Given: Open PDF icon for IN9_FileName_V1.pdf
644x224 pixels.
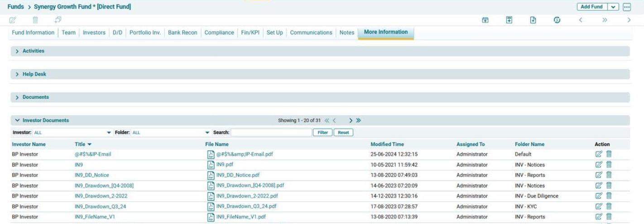Looking at the screenshot, I should [211, 217].
